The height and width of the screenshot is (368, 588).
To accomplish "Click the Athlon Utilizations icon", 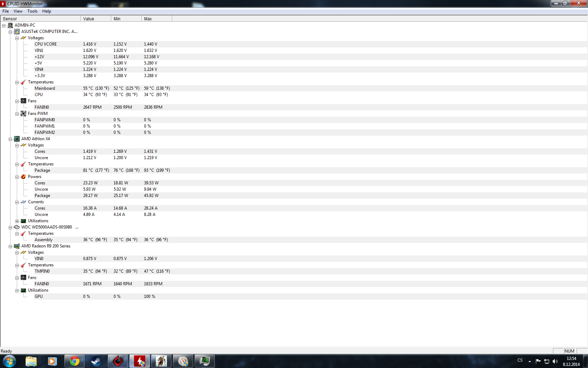I will pos(23,221).
